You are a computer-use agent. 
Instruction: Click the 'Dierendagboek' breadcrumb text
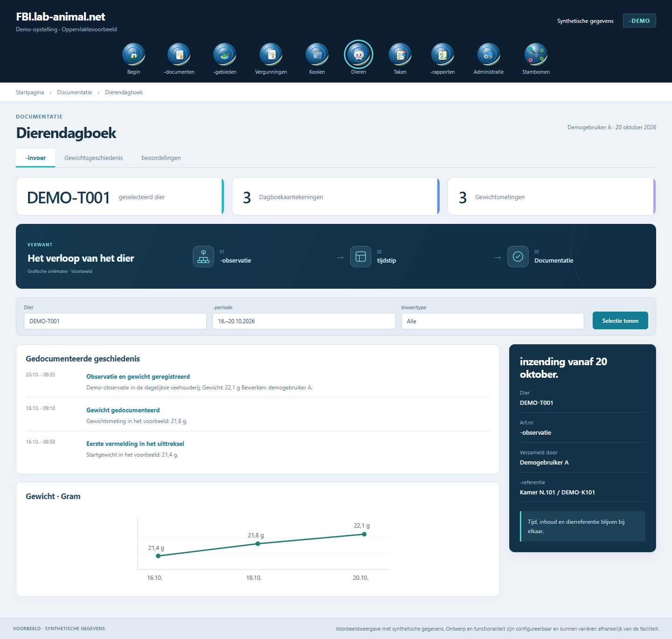tap(124, 92)
